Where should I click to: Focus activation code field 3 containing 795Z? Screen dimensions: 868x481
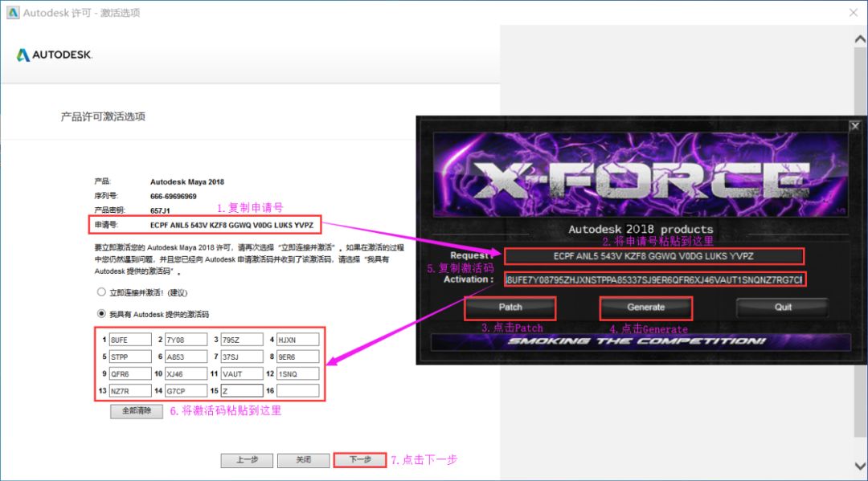pyautogui.click(x=242, y=340)
